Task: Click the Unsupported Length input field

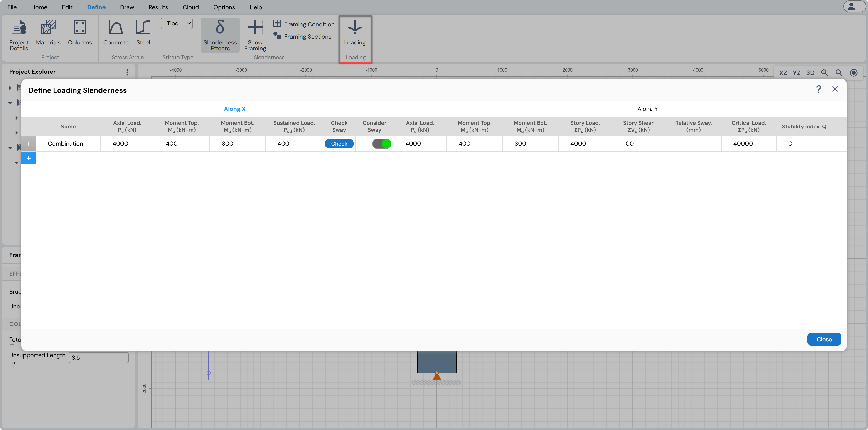Action: [x=98, y=358]
